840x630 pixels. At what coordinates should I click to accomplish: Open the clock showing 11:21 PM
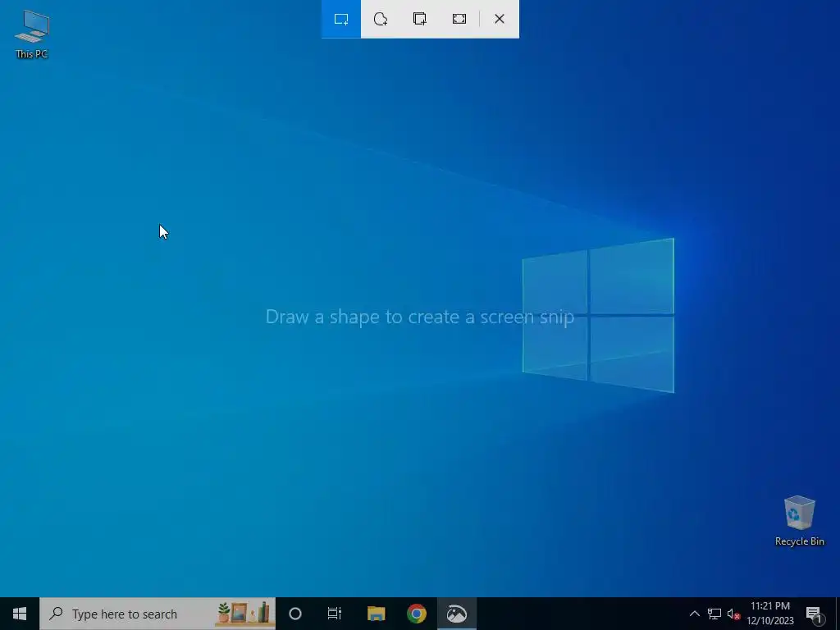coord(769,614)
